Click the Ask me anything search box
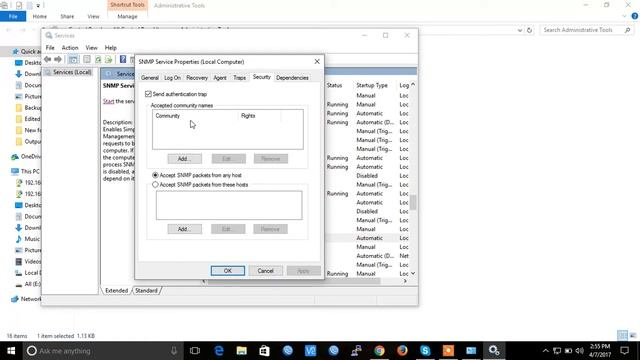This screenshot has width=640, height=360. coord(102,351)
